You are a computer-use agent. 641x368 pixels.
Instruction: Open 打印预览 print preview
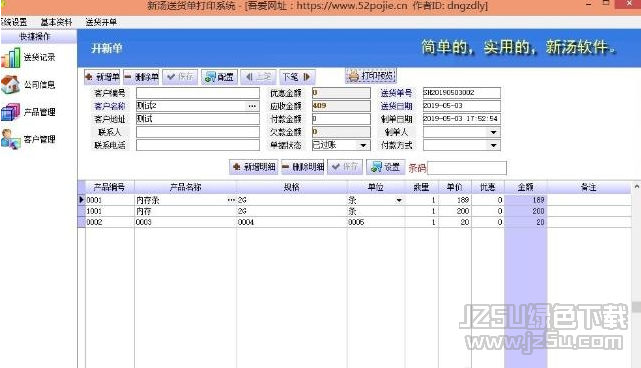coord(371,76)
